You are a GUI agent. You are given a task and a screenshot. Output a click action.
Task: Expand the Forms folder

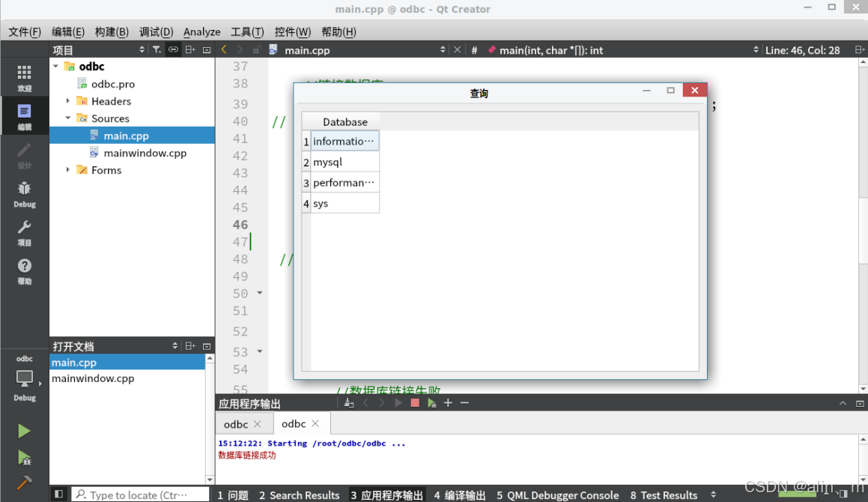point(68,169)
